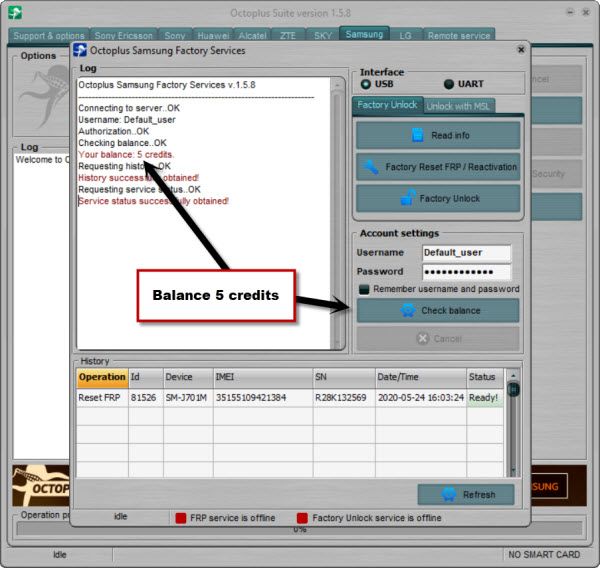Click the red Factory Unlock service offline indicator

pyautogui.click(x=302, y=518)
